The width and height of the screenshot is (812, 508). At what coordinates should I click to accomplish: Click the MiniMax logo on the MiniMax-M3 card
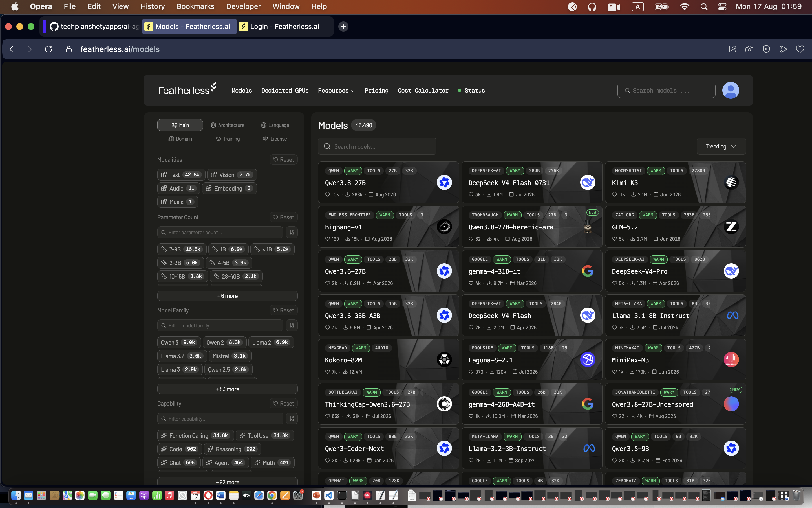click(731, 360)
